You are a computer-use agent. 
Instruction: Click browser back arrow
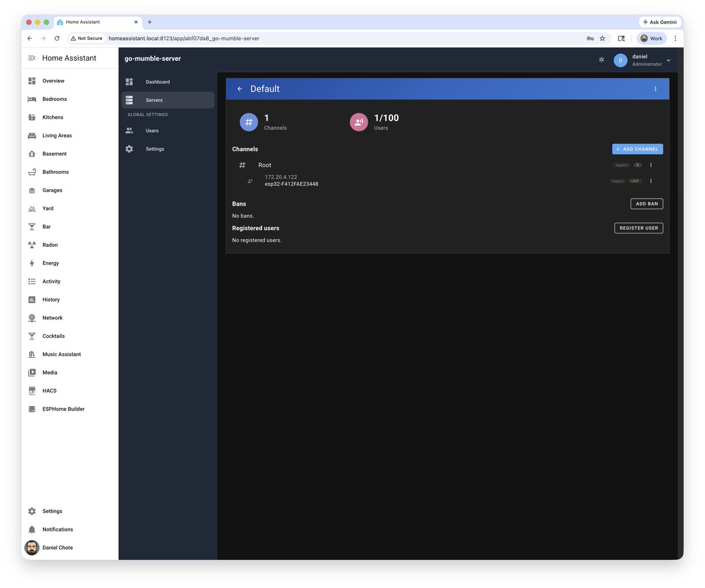pyautogui.click(x=30, y=38)
